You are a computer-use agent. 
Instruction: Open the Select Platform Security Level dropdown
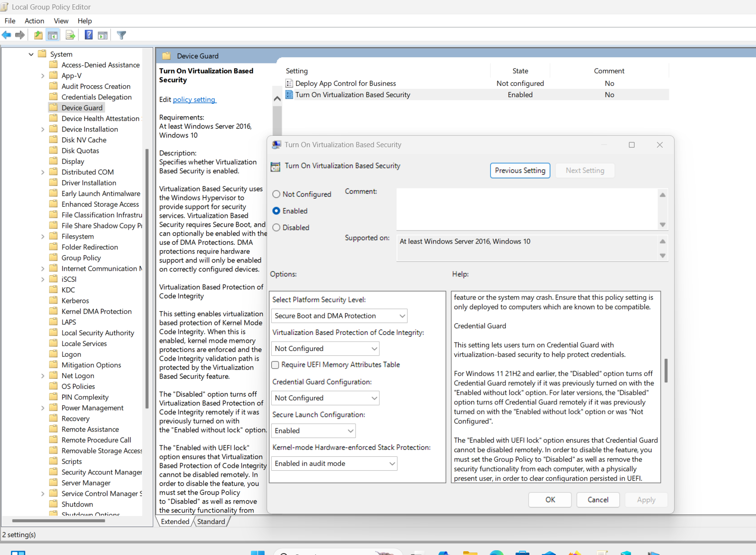pos(339,316)
